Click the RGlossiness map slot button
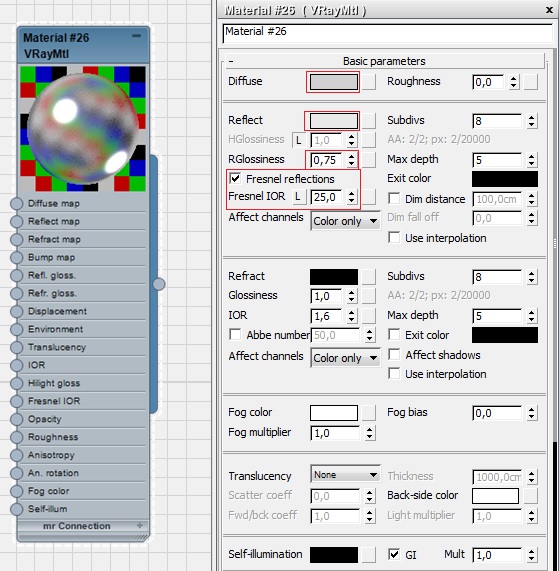The height and width of the screenshot is (571, 559). [x=369, y=160]
